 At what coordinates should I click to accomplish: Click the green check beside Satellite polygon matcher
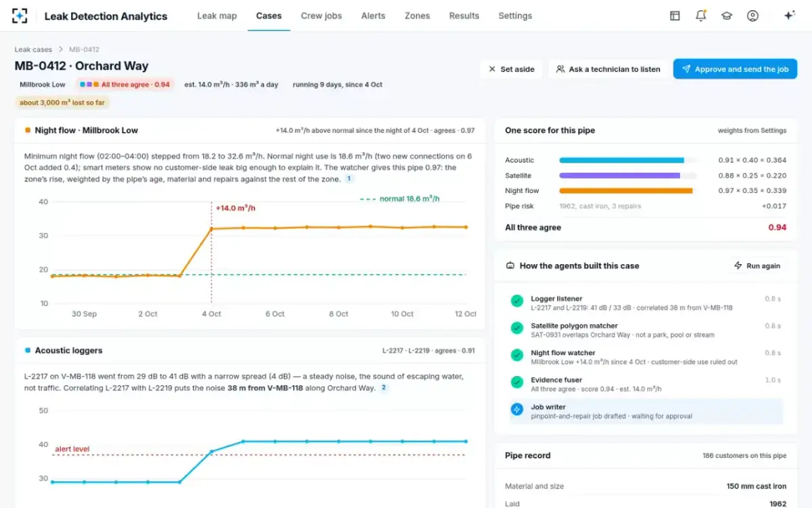(x=517, y=328)
